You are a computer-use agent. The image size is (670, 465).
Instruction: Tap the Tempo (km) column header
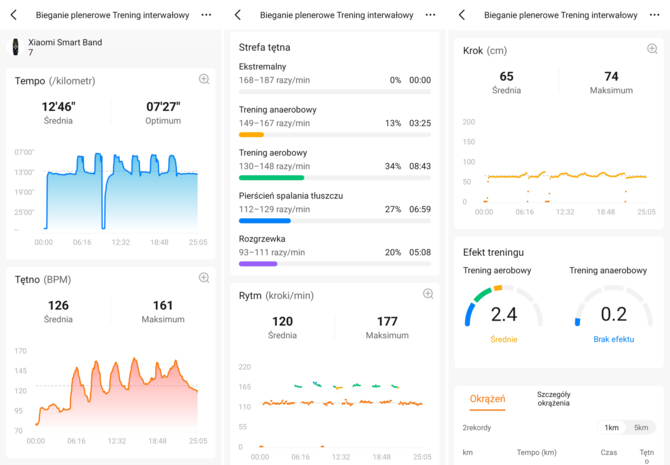click(x=537, y=452)
